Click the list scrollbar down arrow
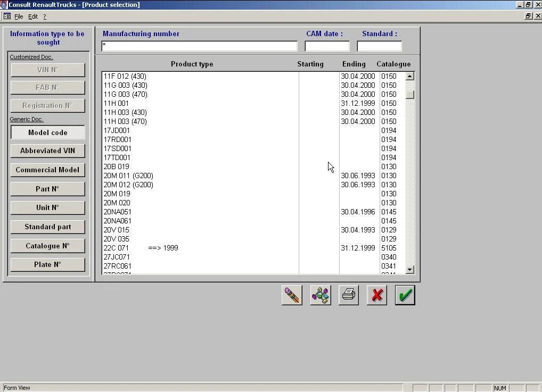This screenshot has height=392, width=542. [x=410, y=270]
